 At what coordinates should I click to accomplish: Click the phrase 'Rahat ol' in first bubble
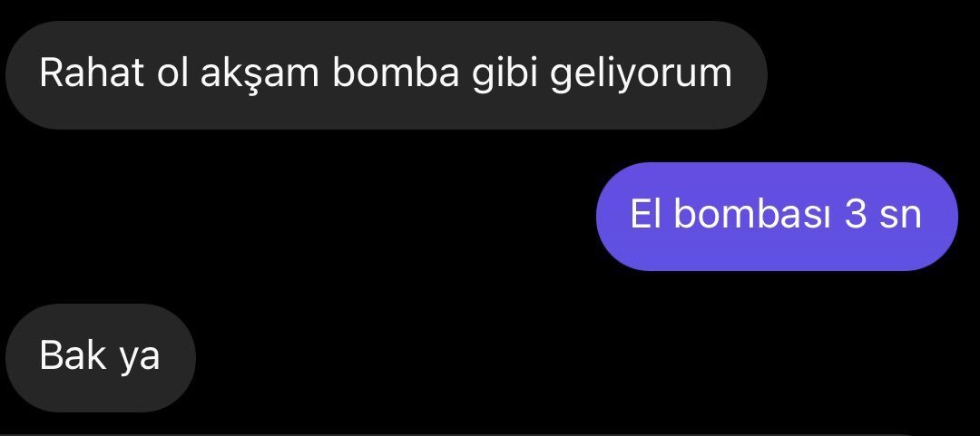[113, 73]
